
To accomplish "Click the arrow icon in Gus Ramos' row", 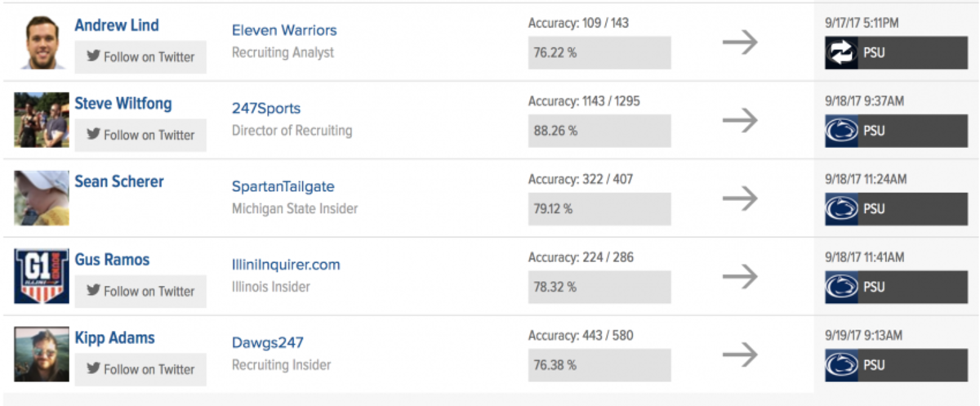I will tap(740, 277).
